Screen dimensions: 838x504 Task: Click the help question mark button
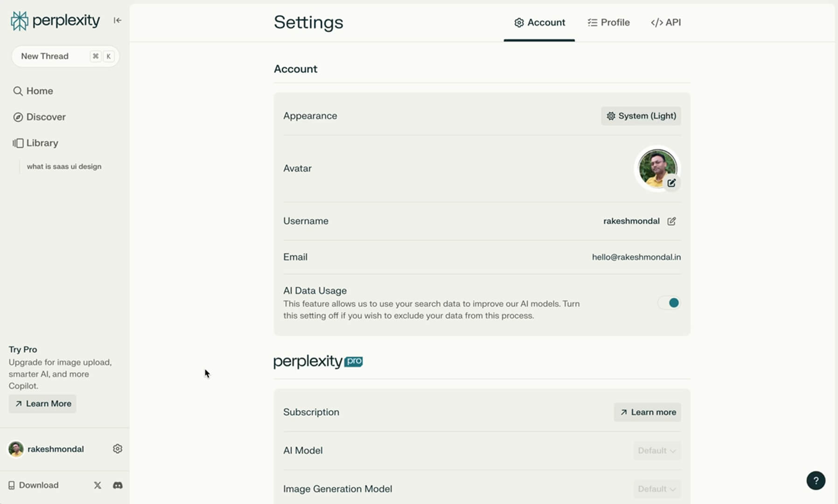click(x=816, y=480)
